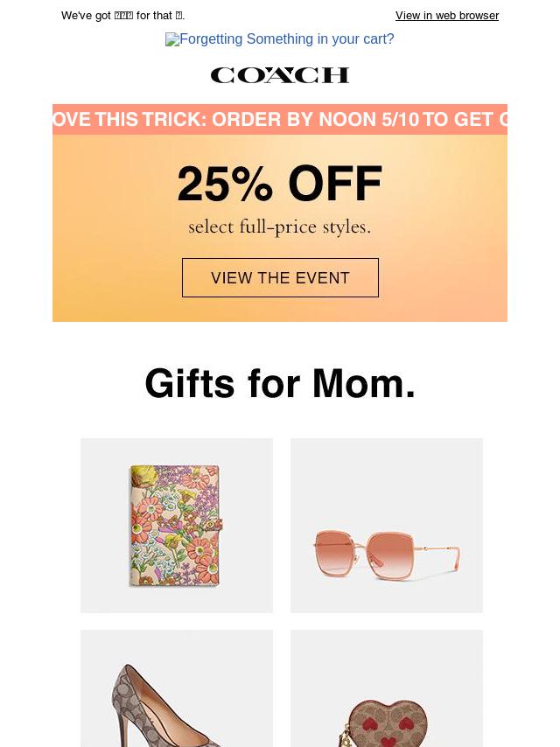Open the floral passport case product
Image resolution: width=560 pixels, height=747 pixels.
177,526
